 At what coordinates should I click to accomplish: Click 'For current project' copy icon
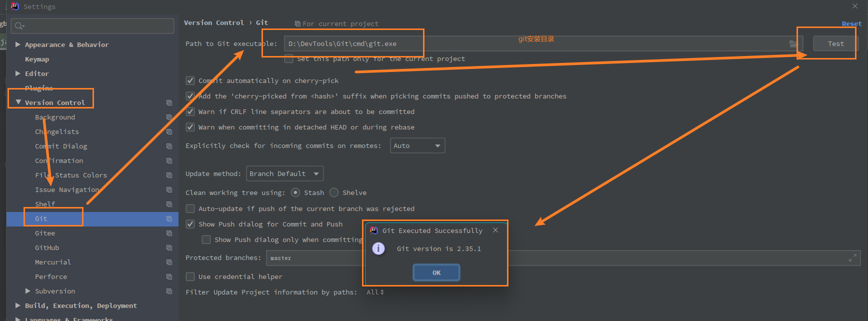coord(297,23)
